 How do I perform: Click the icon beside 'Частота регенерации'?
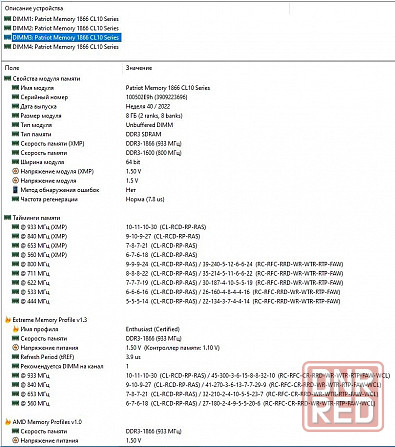15,199
